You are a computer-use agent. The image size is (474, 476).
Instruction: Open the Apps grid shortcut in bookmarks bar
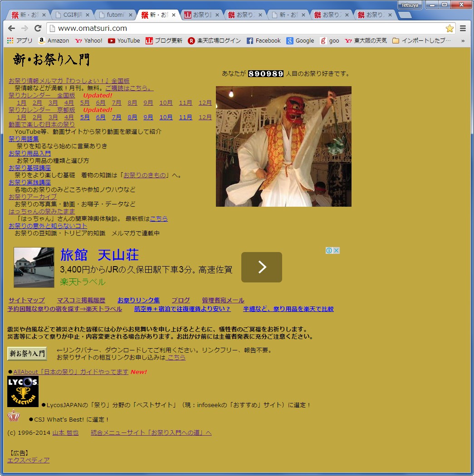[10, 41]
